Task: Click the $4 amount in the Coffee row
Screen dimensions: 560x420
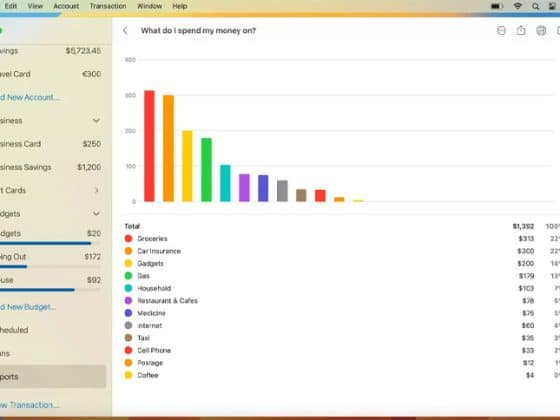Action: (x=530, y=375)
